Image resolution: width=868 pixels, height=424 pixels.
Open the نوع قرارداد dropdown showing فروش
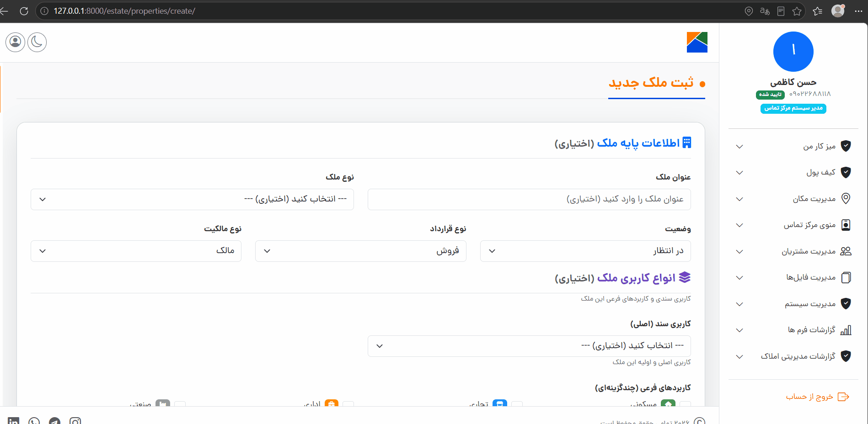tap(361, 251)
